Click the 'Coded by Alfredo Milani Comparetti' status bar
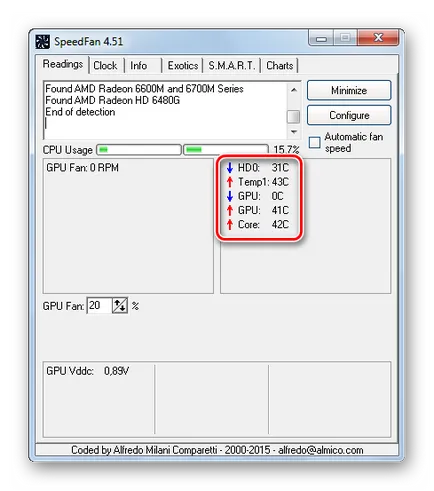The width and height of the screenshot is (434, 491). [x=217, y=450]
